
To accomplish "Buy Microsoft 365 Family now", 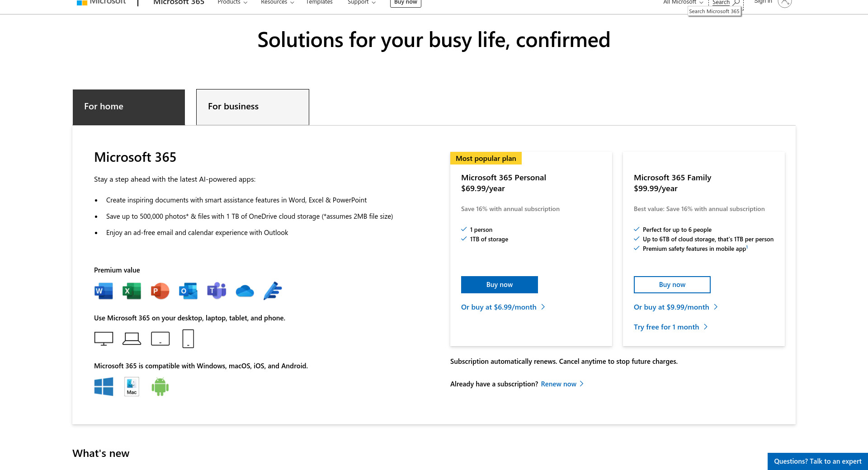I will (672, 285).
